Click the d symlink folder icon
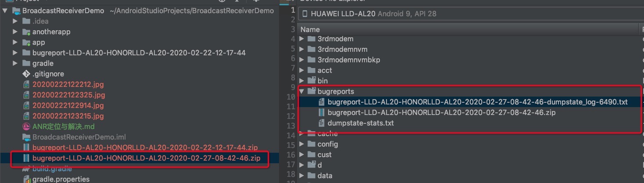The width and height of the screenshot is (644, 183). 311,165
